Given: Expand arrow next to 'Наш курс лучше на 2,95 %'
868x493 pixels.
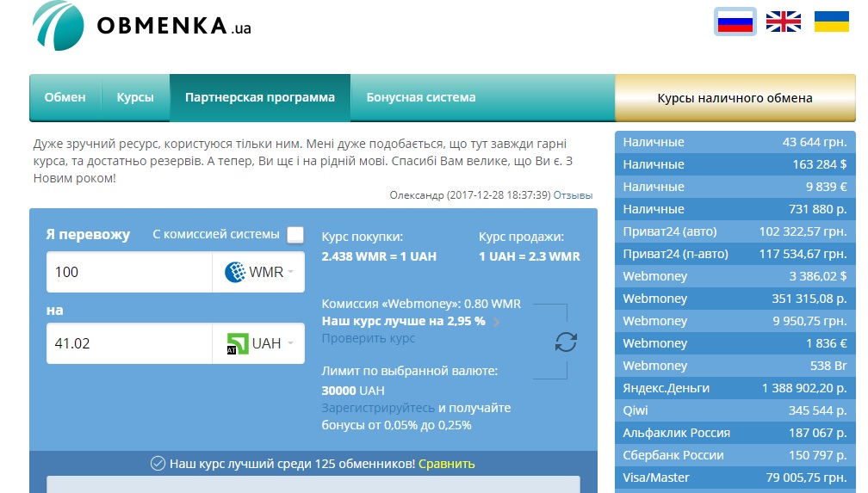Looking at the screenshot, I should click(x=496, y=322).
